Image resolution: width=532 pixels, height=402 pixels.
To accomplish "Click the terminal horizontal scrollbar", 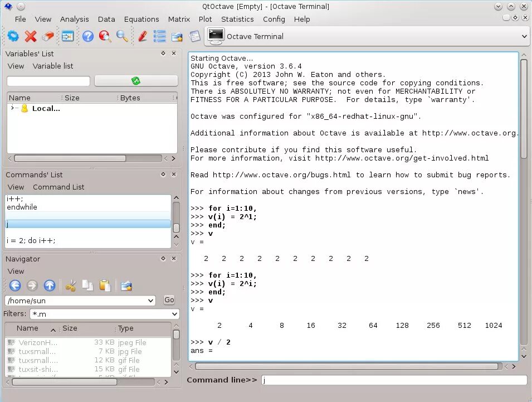I will [346, 366].
